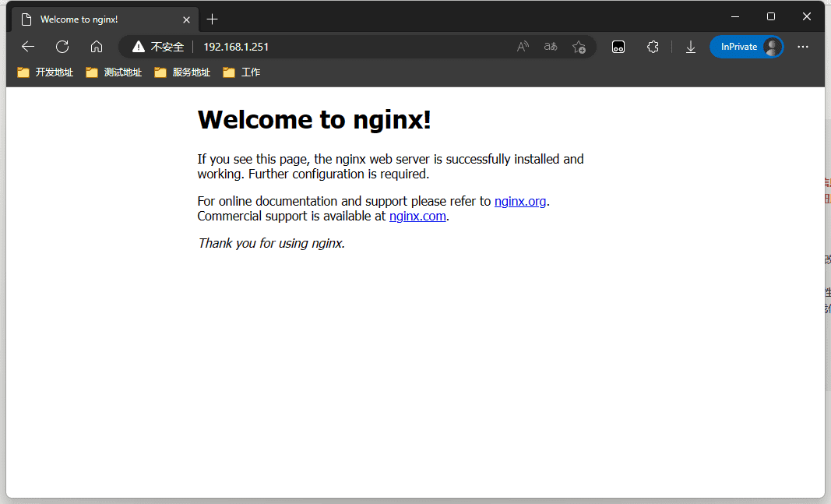The height and width of the screenshot is (504, 831).
Task: Open the '测试地址' bookmarks folder
Action: 114,72
